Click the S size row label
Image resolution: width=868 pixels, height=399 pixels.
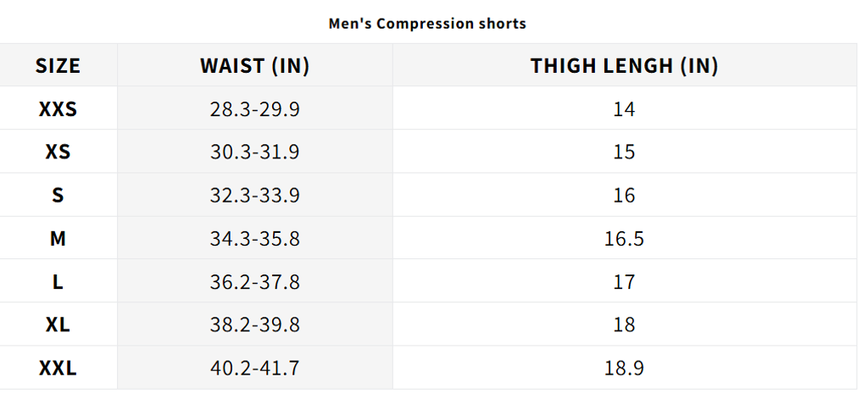58,196
